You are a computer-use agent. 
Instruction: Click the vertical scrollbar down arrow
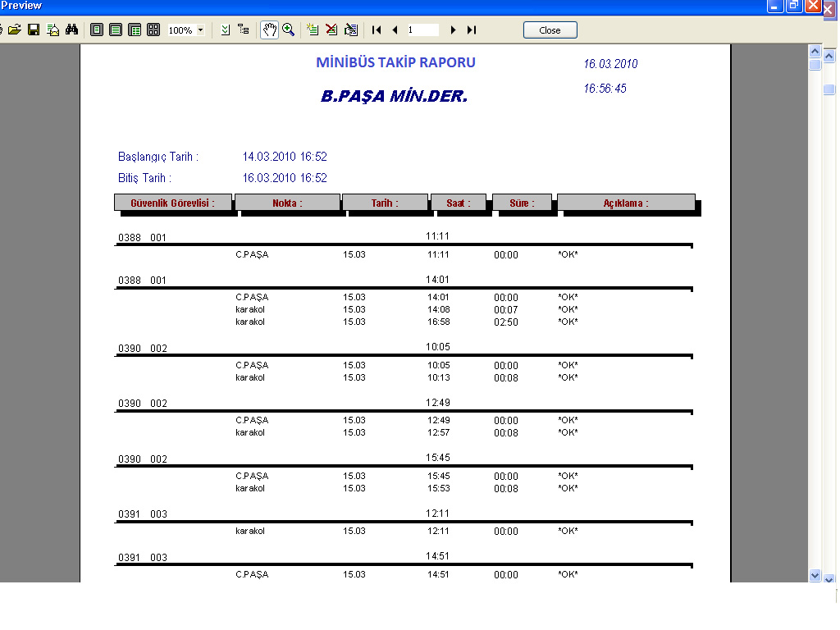pyautogui.click(x=815, y=576)
